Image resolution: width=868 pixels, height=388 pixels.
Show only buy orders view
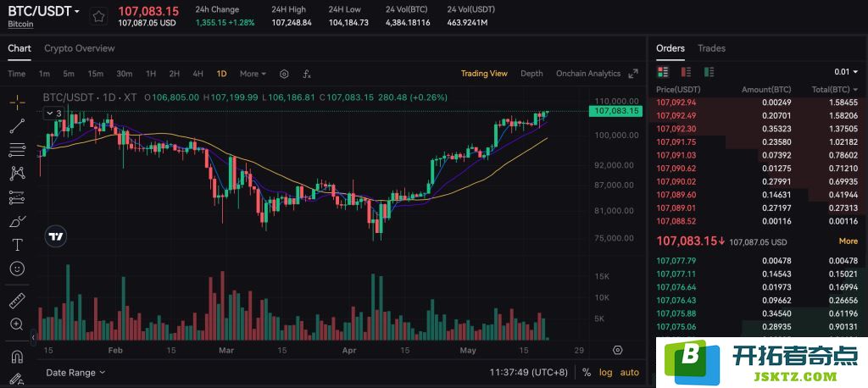point(709,72)
